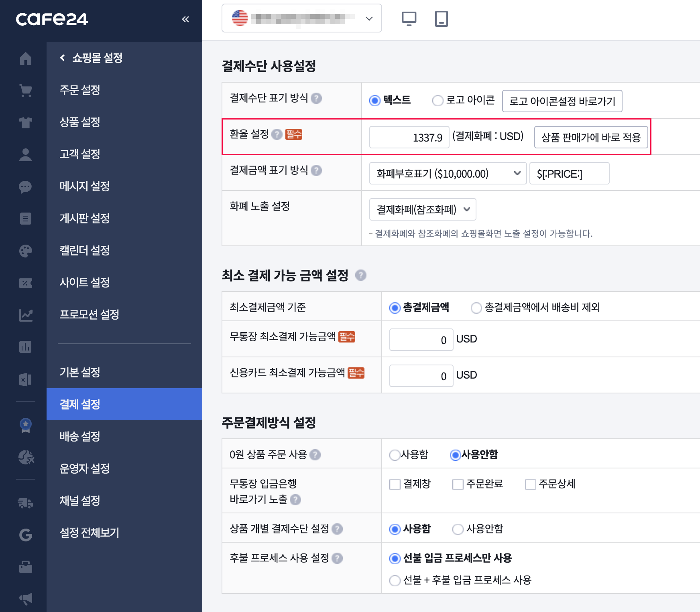Open the t-shirt products icon
Screen dimensions: 700x612
click(26, 123)
